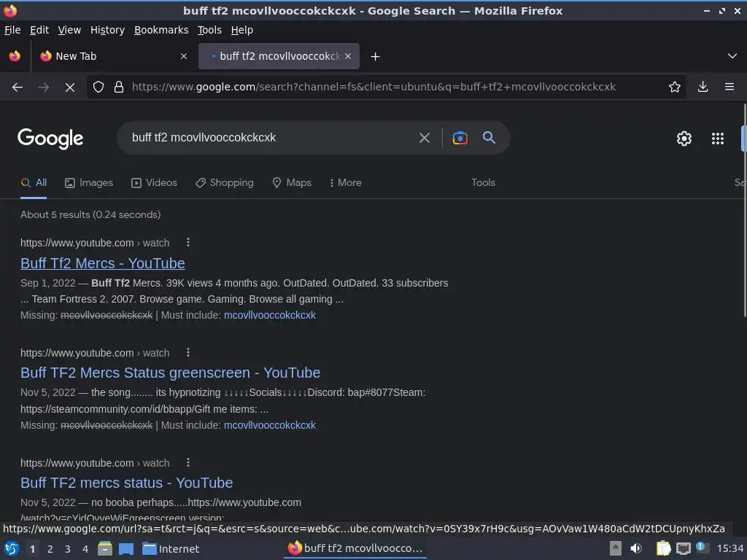Show site security padlock info

[x=119, y=87]
